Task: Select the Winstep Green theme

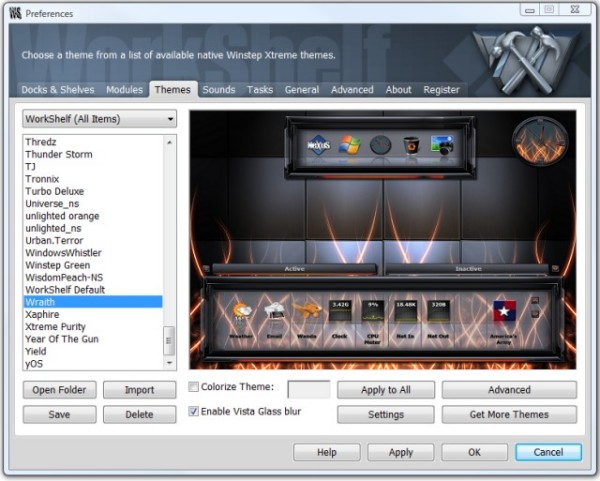Action: tap(93, 265)
